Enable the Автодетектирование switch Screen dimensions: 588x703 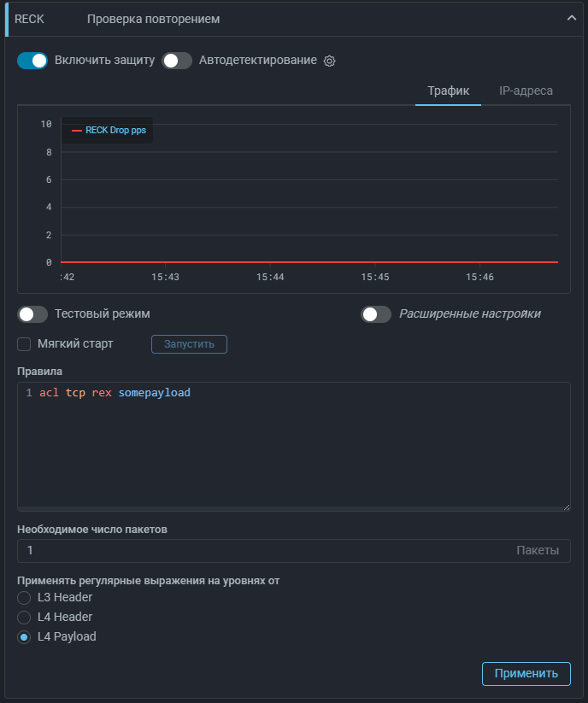point(177,61)
